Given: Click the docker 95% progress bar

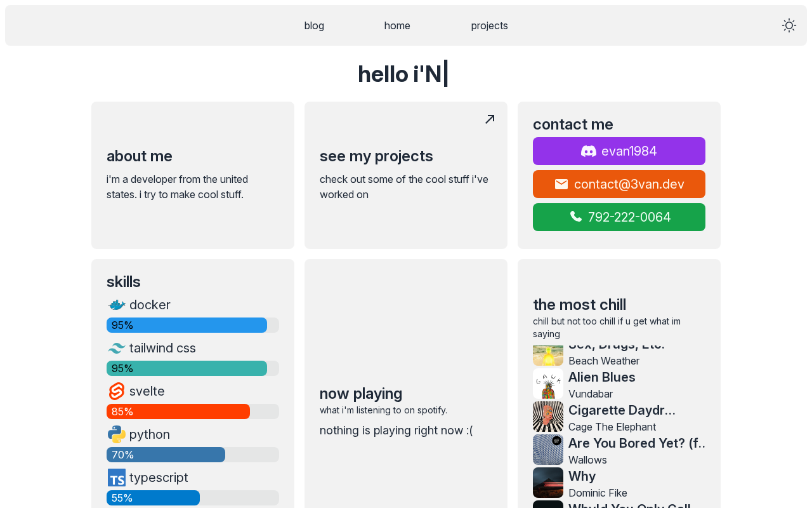Looking at the screenshot, I should [x=192, y=325].
